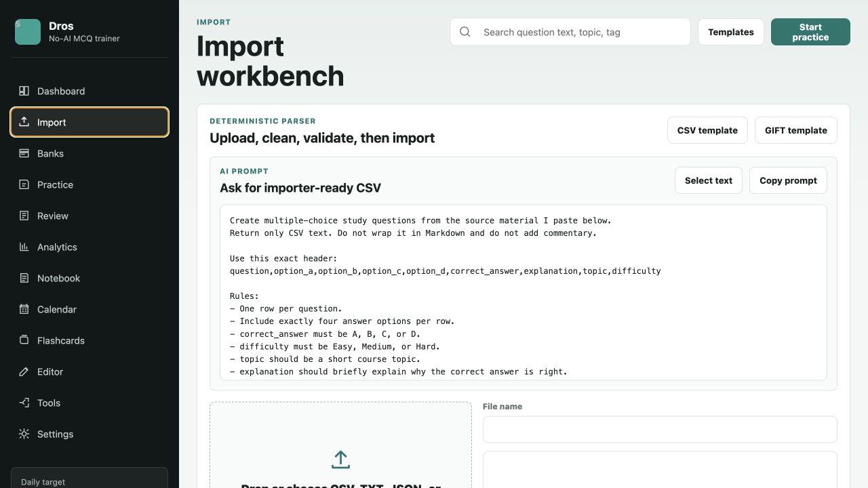868x488 pixels.
Task: Open the Dashboard page
Action: 90,91
